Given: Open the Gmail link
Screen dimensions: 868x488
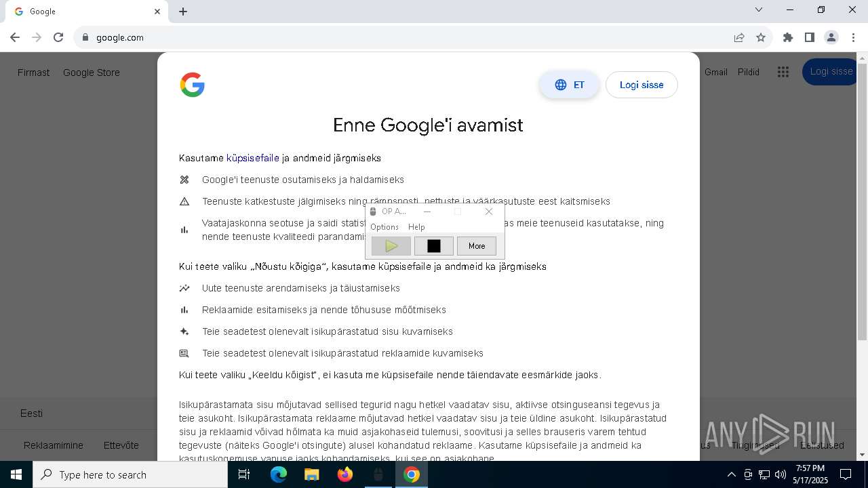Looking at the screenshot, I should click(716, 72).
